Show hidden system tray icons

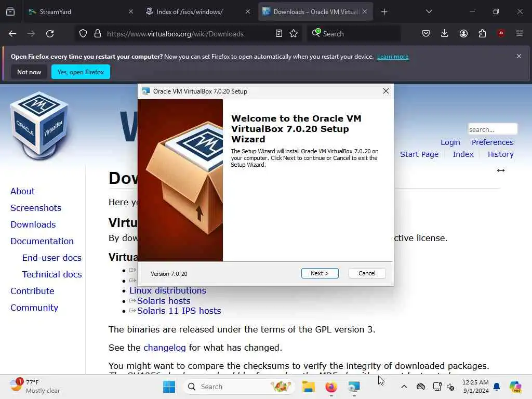pos(404,387)
